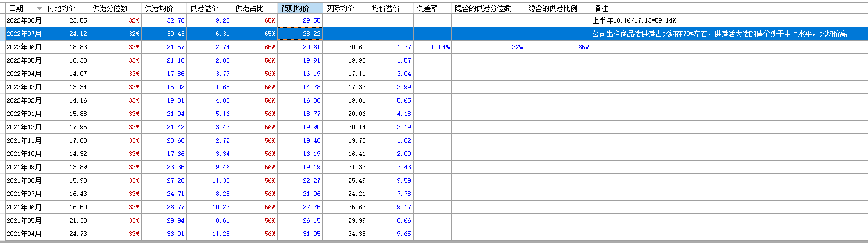Viewport: 868px width, 243px height.
Task: Select the 2021年07月 date cell
Action: (x=25, y=194)
